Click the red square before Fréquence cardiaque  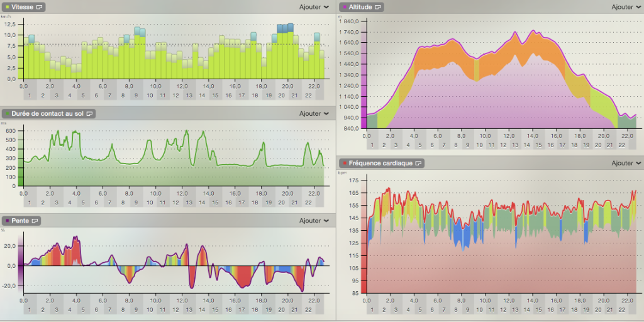pyautogui.click(x=343, y=163)
